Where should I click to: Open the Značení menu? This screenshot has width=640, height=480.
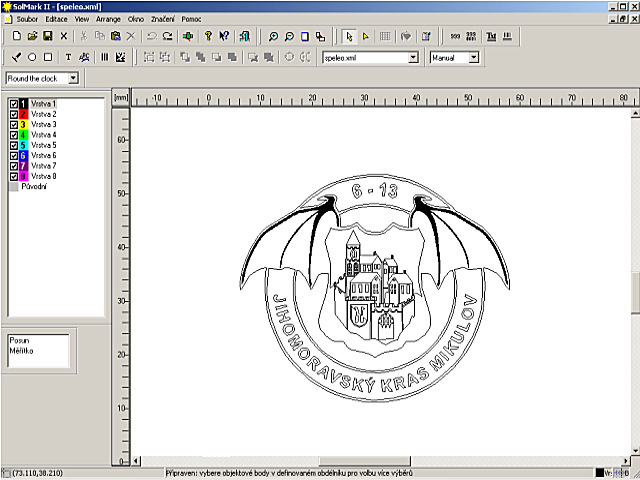pos(163,19)
